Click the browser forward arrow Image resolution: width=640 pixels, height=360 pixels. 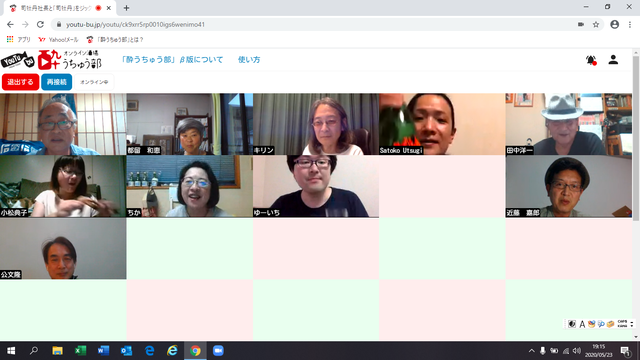[25, 24]
